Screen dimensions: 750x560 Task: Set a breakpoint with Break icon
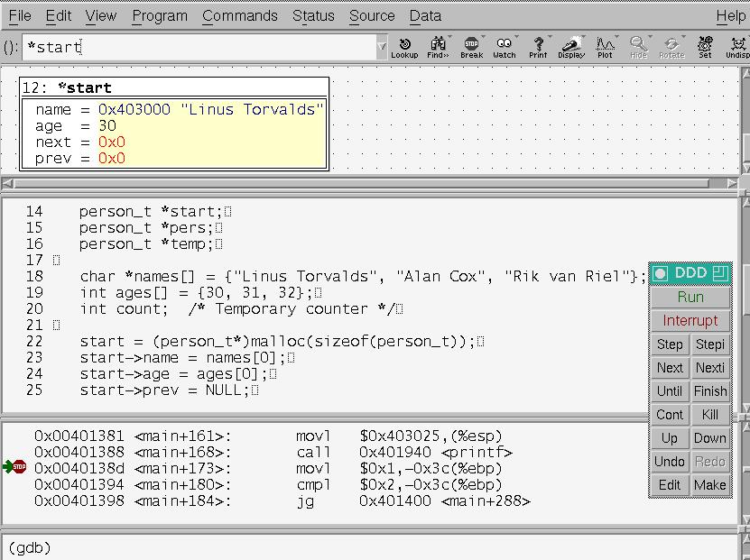click(x=472, y=48)
